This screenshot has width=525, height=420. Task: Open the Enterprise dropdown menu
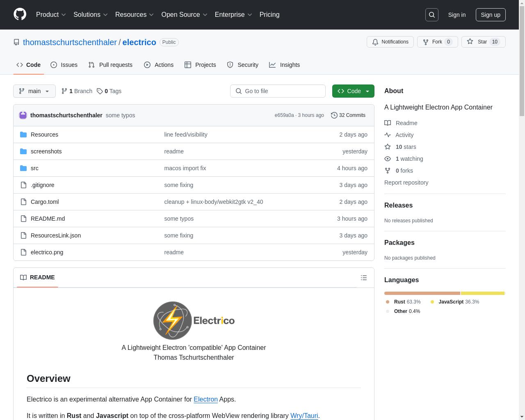(233, 15)
